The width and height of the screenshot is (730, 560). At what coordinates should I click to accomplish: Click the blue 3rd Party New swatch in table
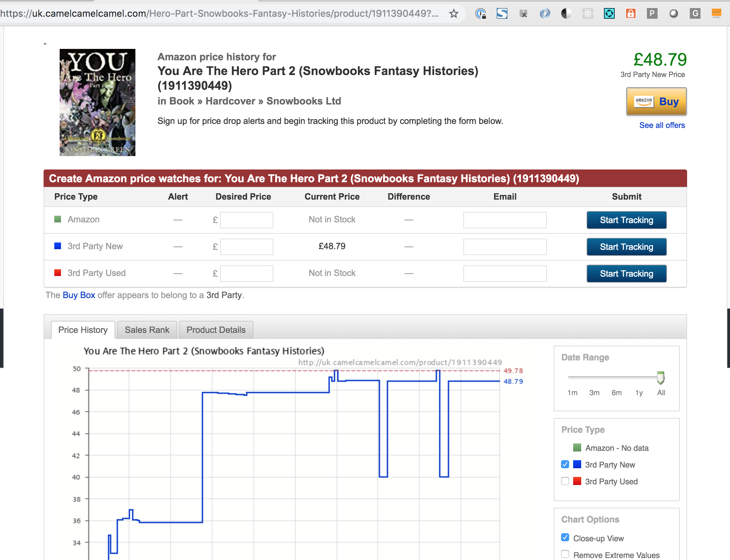click(58, 246)
